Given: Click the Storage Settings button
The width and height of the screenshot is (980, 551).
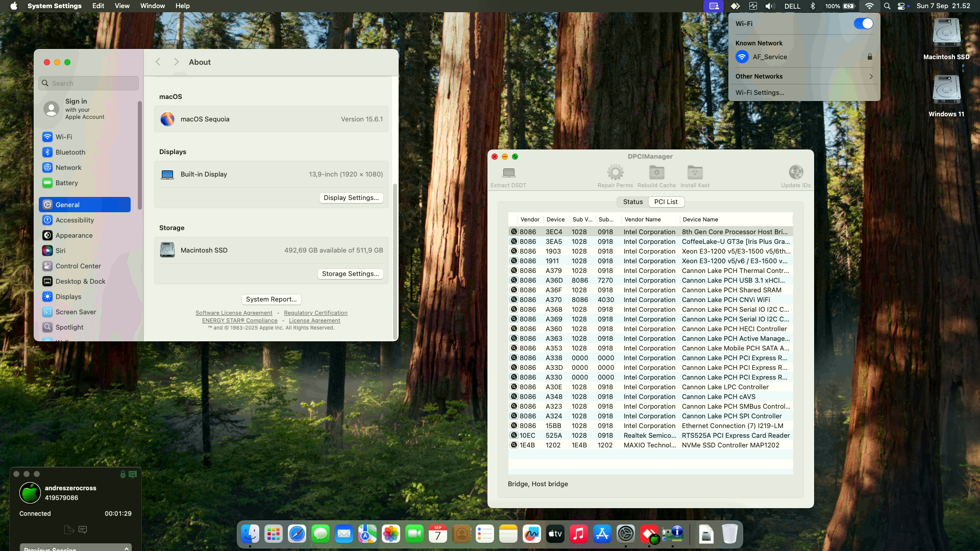Looking at the screenshot, I should coord(350,274).
